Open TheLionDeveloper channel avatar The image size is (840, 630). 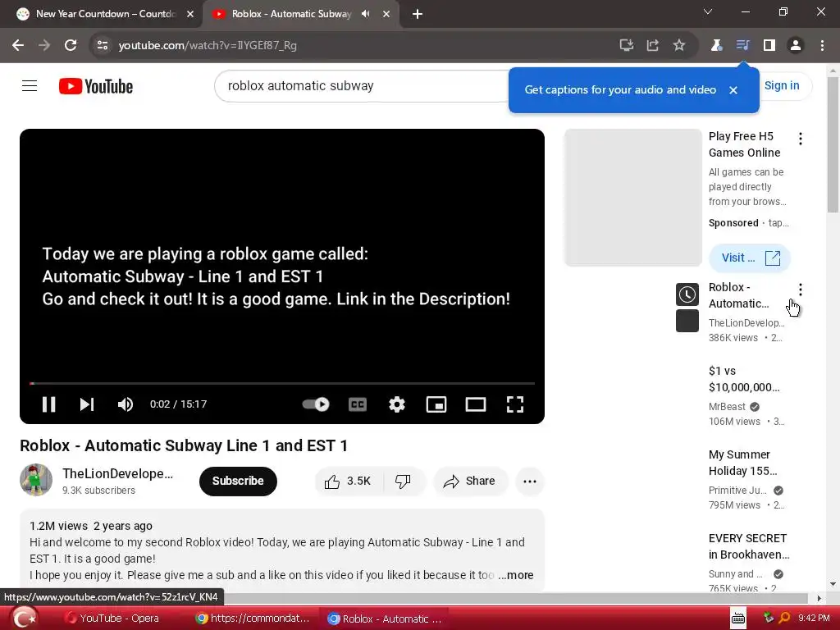point(36,480)
